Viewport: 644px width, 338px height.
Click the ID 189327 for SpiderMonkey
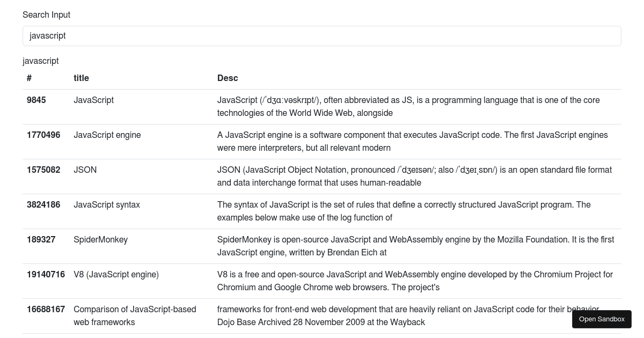pos(41,240)
